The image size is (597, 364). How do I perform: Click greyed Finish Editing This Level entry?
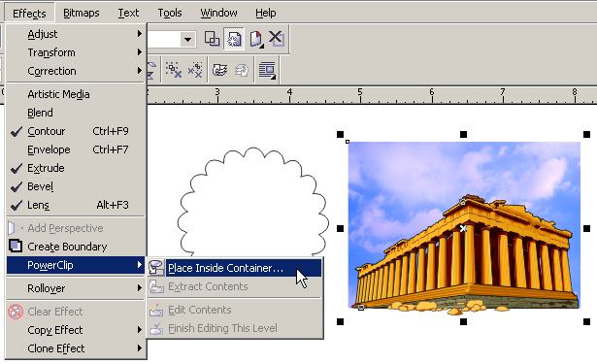(235, 328)
